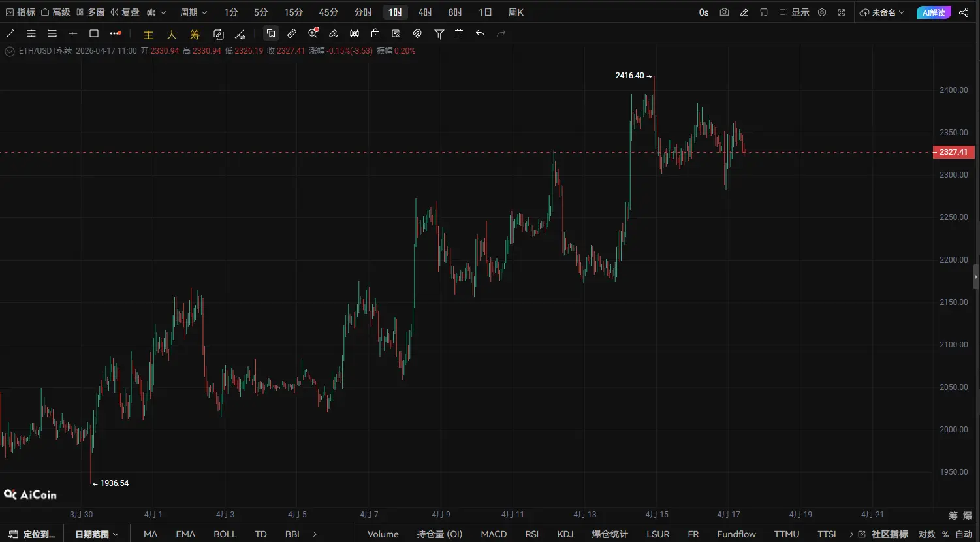The height and width of the screenshot is (542, 980).
Task: Select the rectangle shape drawing tool
Action: [x=94, y=33]
